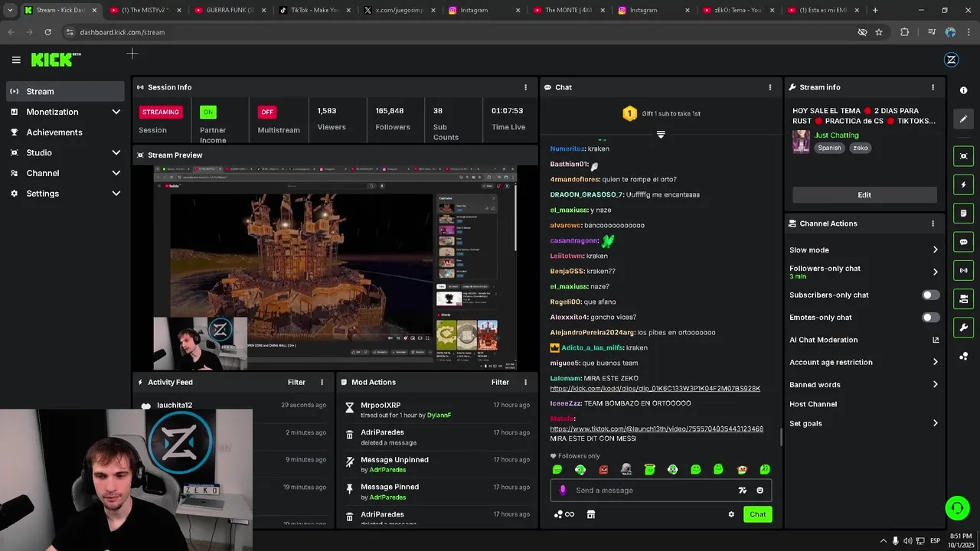The width and height of the screenshot is (980, 551).
Task: Open Account age restriction options
Action: click(x=864, y=362)
